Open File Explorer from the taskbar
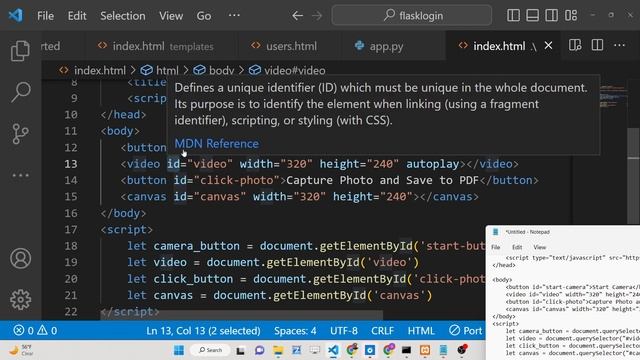 278,350
